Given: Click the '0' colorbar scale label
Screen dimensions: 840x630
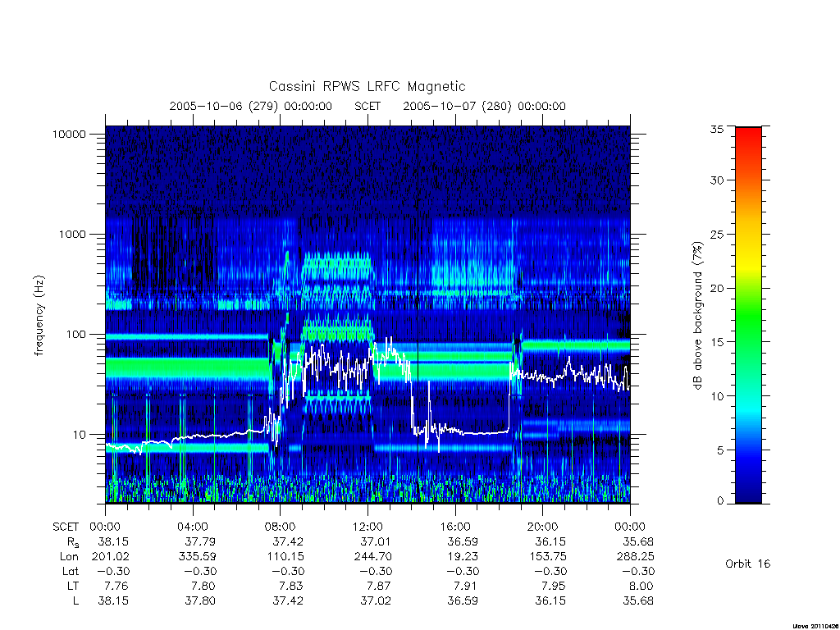Looking at the screenshot, I should [x=720, y=501].
